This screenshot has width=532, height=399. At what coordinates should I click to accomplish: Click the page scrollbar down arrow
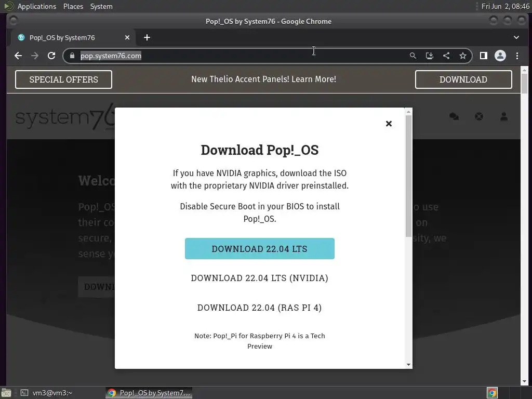(525, 382)
